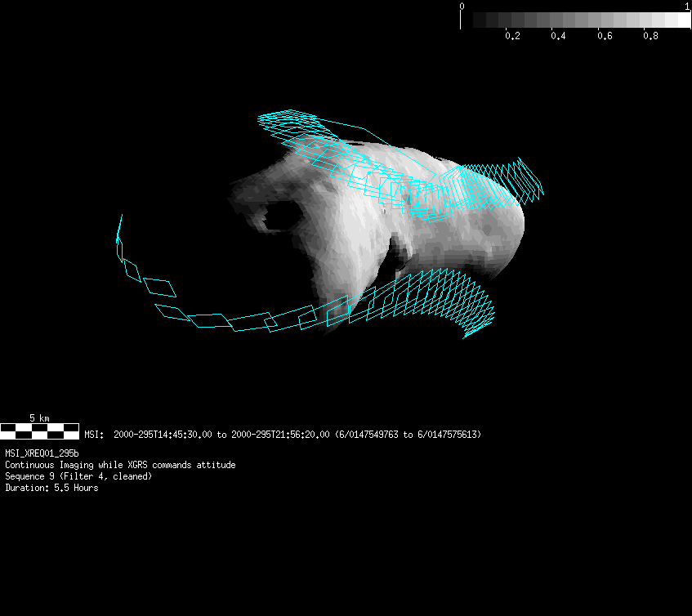Click the 0 label above the colorbar
Screen dimensions: 692x616
coord(462,7)
